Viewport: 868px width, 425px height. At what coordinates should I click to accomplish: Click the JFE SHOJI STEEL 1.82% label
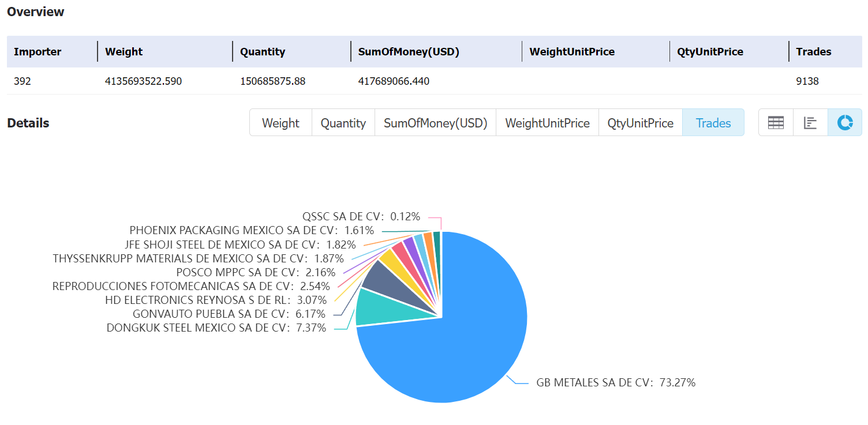tap(240, 245)
